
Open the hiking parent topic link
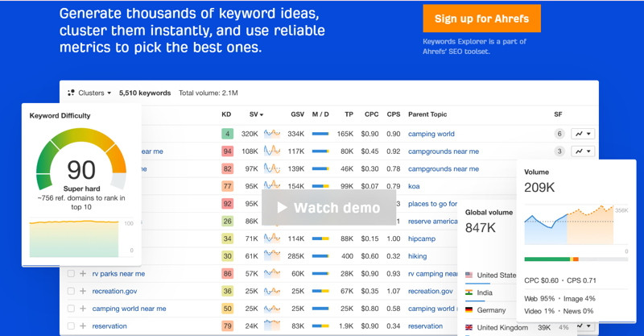(417, 256)
